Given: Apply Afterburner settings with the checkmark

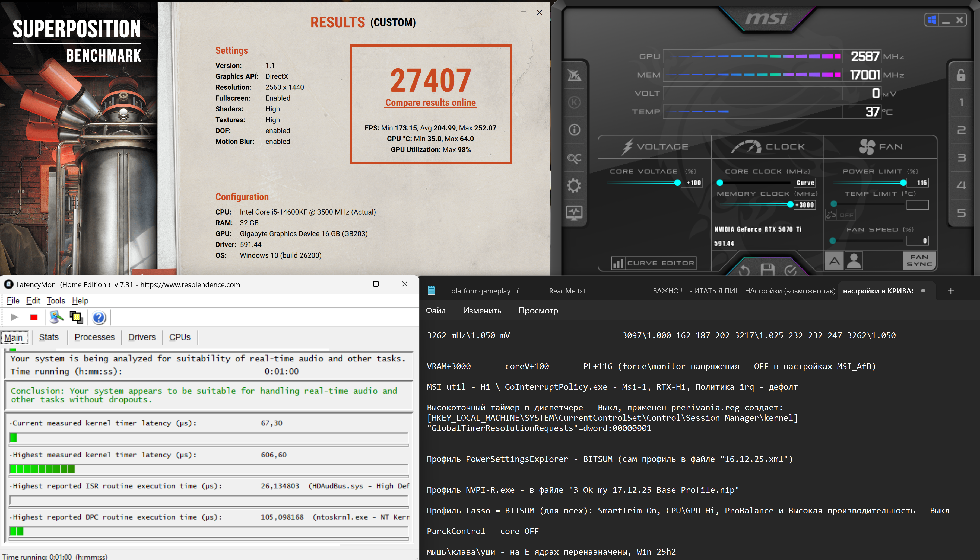Looking at the screenshot, I should coord(790,270).
